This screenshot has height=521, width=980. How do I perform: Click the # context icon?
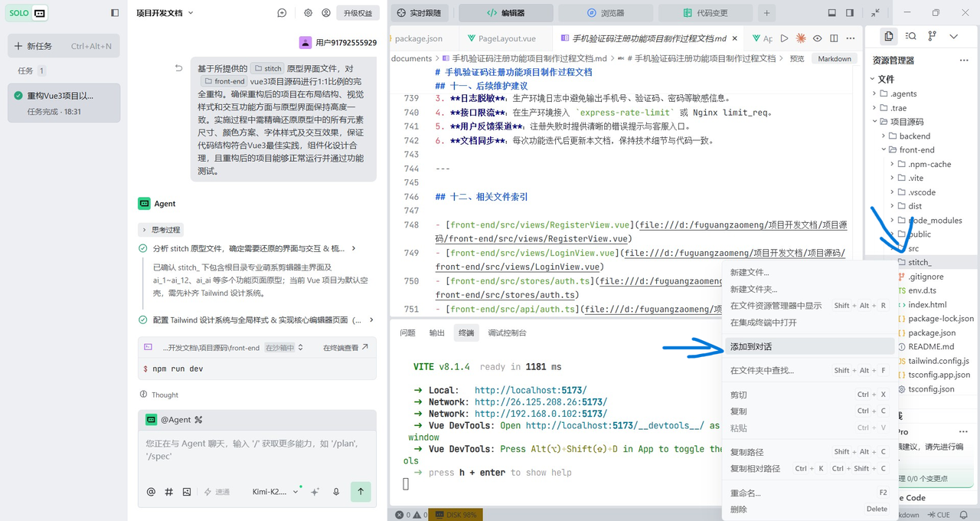pyautogui.click(x=169, y=492)
